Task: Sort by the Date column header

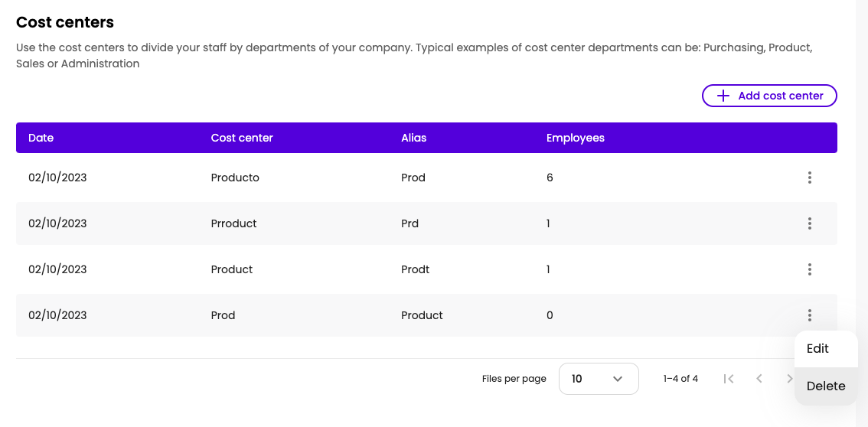Action: click(x=41, y=138)
